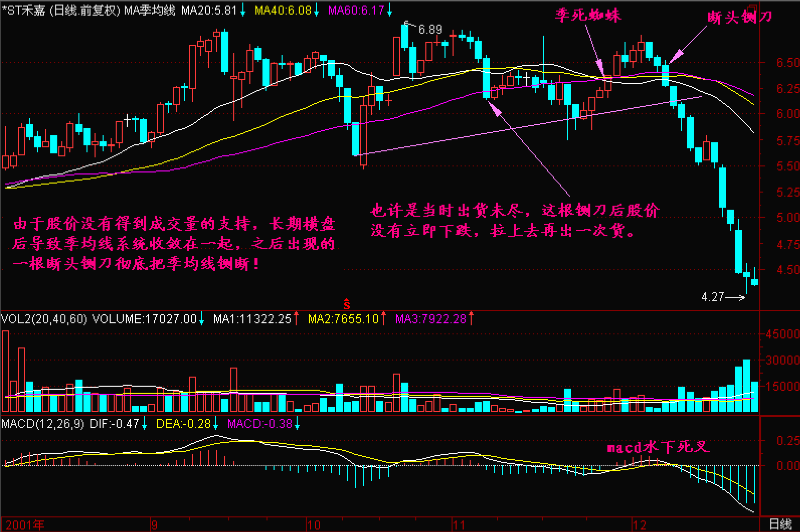Click the red S marker above the volume panel
Image resolution: width=800 pixels, height=532 pixels.
[x=346, y=304]
